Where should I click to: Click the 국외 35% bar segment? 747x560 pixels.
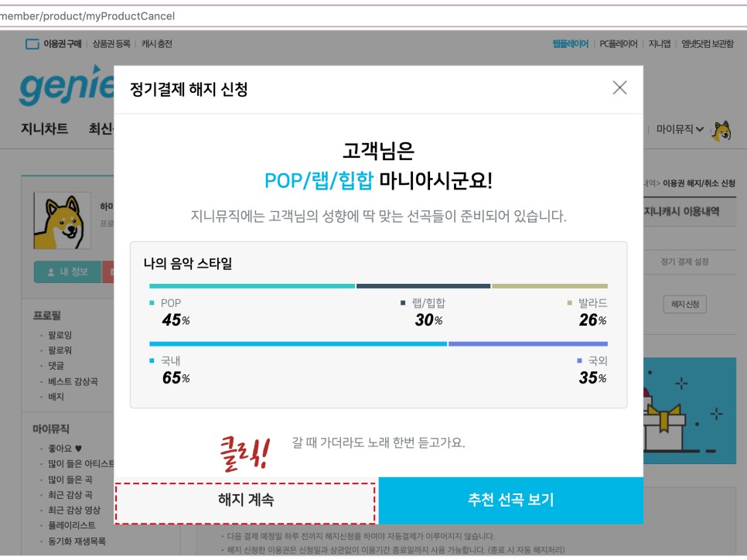click(x=528, y=343)
